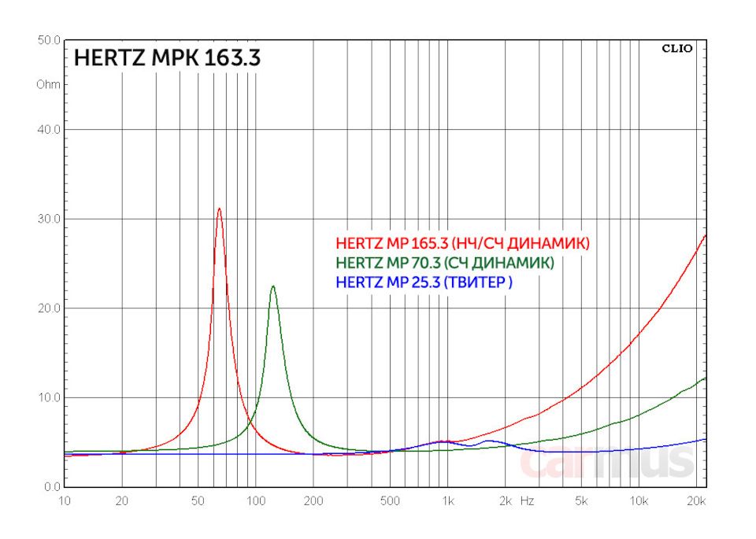Click the 1k label on the frequency axis

pyautogui.click(x=448, y=501)
